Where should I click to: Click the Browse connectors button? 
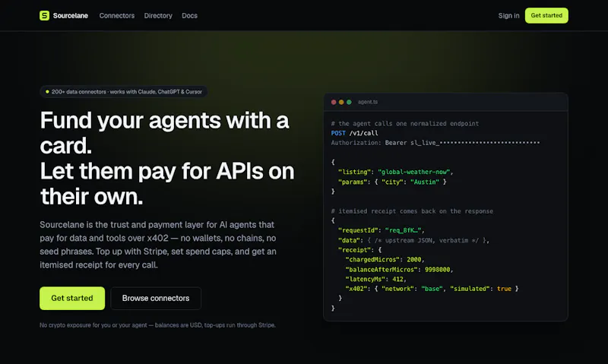156,298
